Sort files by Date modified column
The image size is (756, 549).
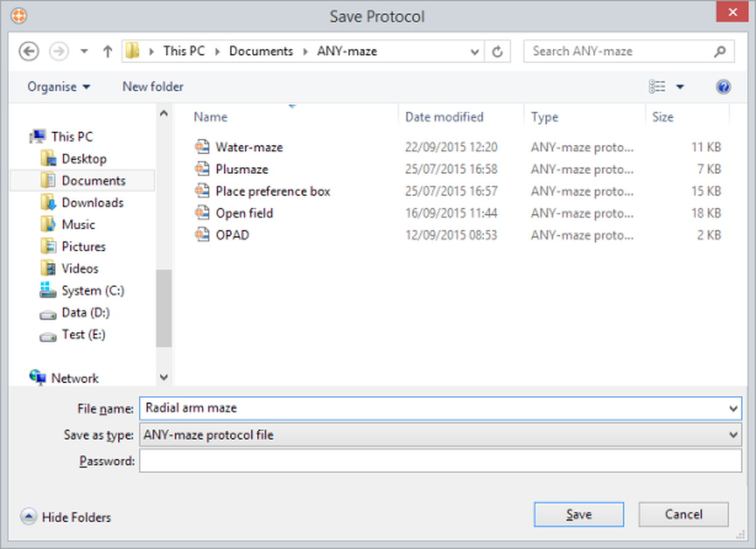click(x=444, y=117)
